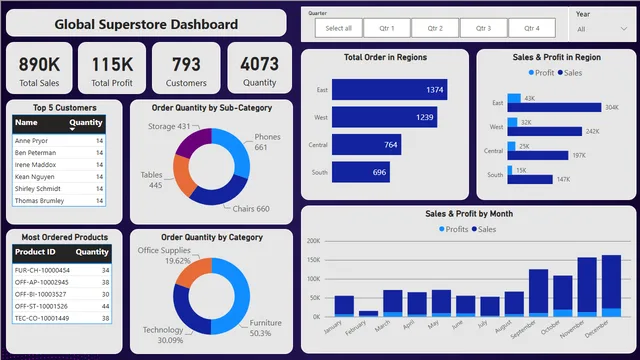640x360 pixels.
Task: Filter the dashboard by Qtr 4
Action: coord(531,28)
